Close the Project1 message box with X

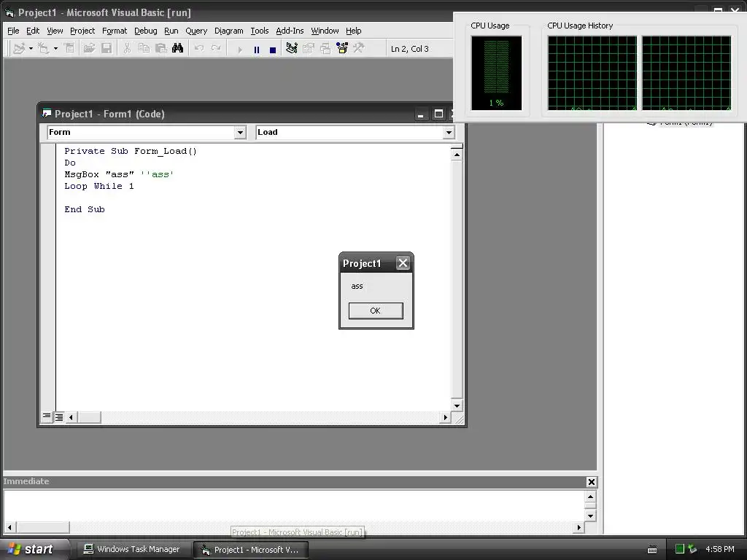click(x=403, y=262)
